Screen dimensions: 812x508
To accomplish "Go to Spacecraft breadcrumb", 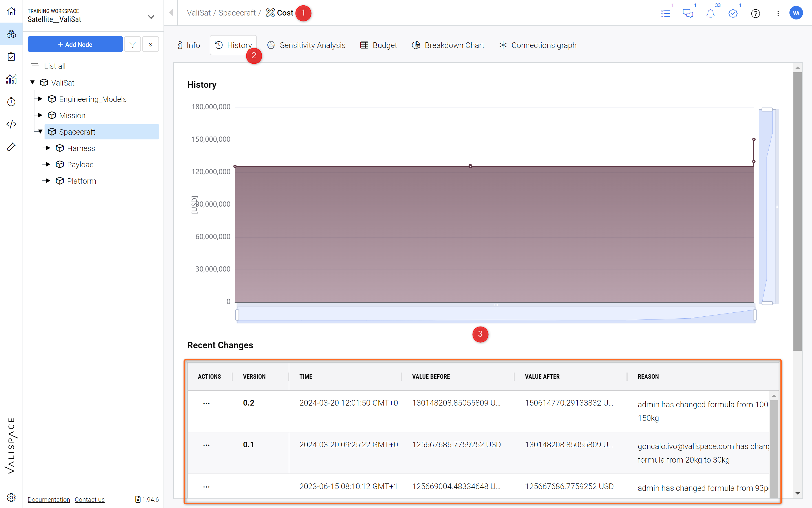I will pyautogui.click(x=237, y=13).
